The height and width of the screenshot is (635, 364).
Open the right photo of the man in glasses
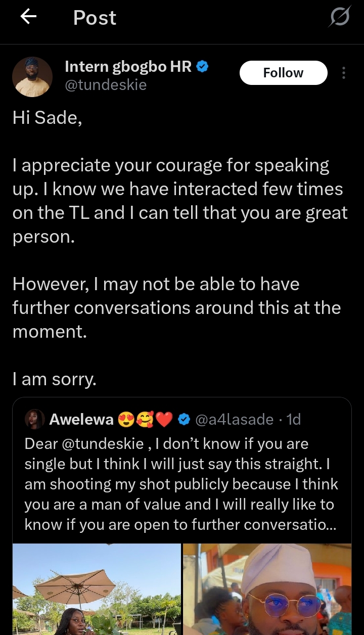click(x=267, y=589)
